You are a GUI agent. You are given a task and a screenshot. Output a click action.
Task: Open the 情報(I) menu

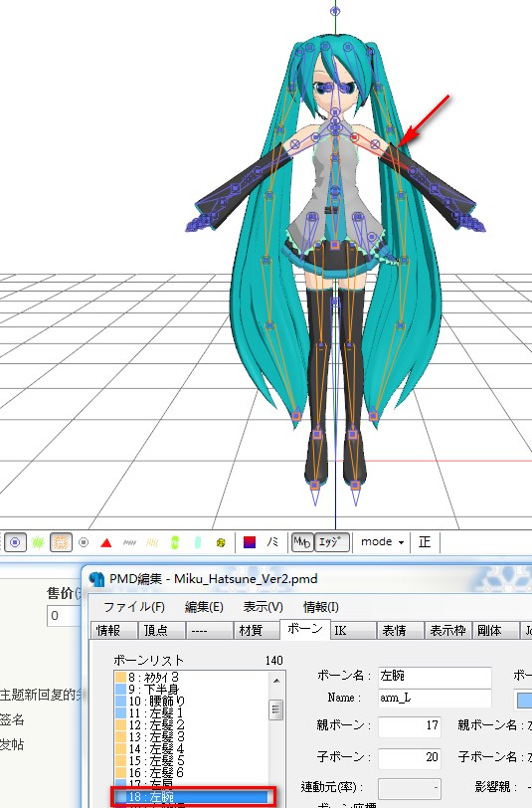tap(321, 607)
